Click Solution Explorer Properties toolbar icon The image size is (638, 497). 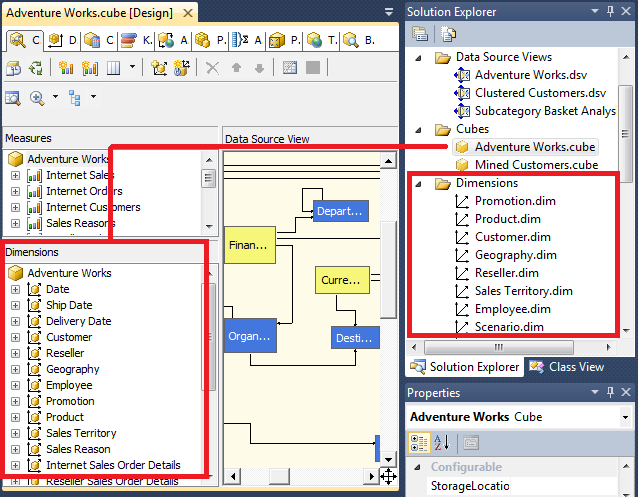coord(420,34)
